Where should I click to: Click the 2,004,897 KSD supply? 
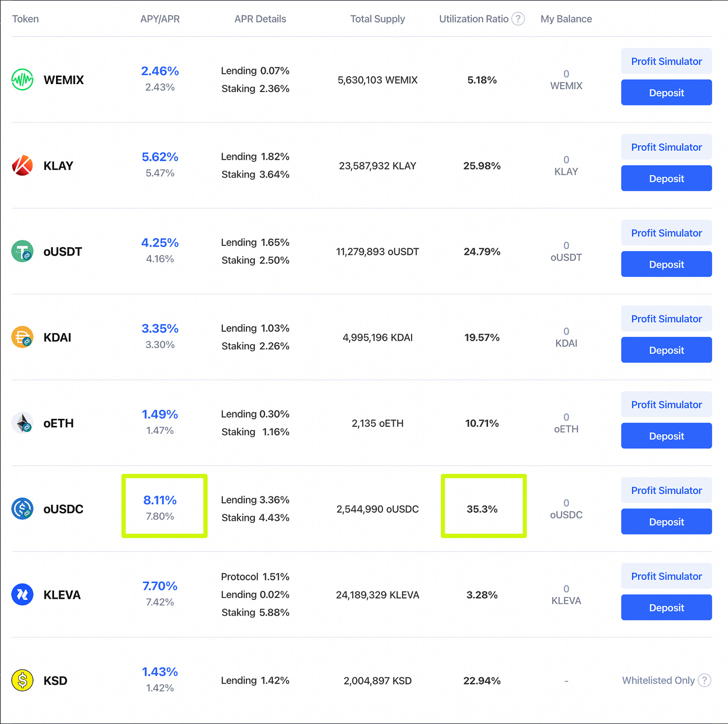(377, 680)
